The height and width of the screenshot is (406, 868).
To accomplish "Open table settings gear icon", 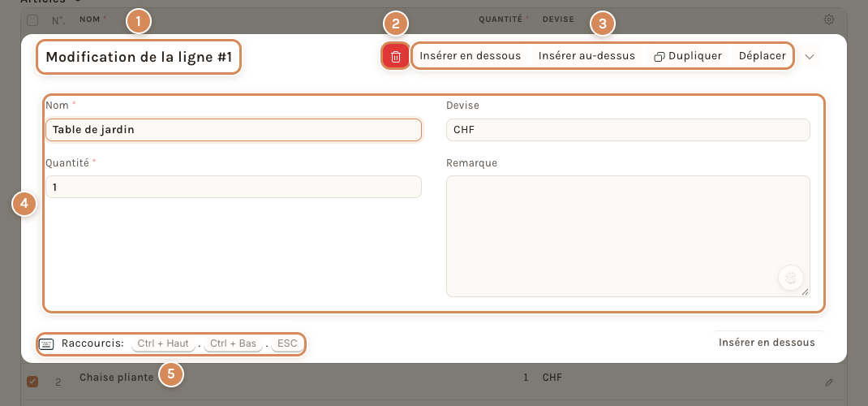I will pyautogui.click(x=829, y=20).
